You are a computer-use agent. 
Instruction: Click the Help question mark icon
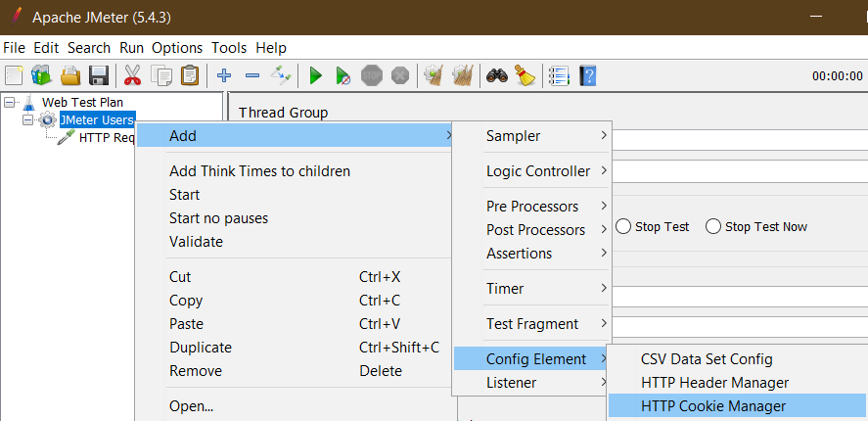pos(588,74)
